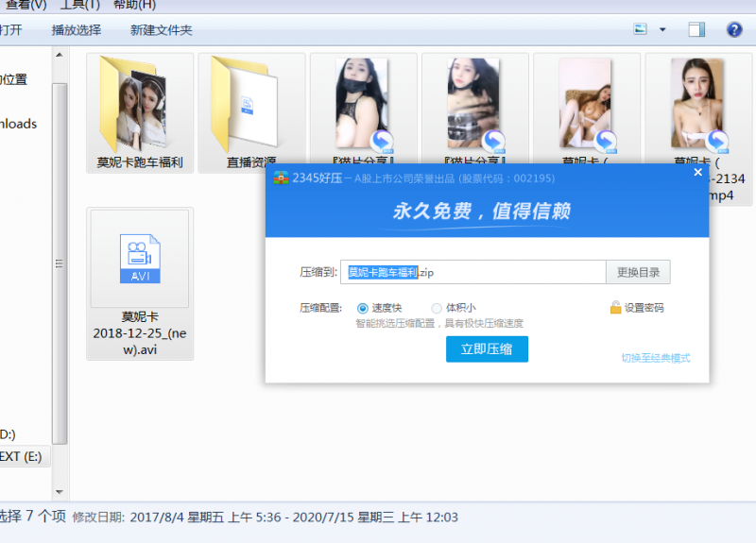Image resolution: width=756 pixels, height=543 pixels.
Task: Toggle the preview pane icon
Action: pos(696,30)
